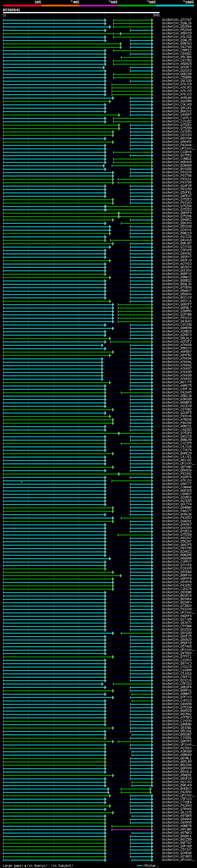
Task: Select the UniRef100_Q1WLZ5 label
Action: tap(177, 40)
